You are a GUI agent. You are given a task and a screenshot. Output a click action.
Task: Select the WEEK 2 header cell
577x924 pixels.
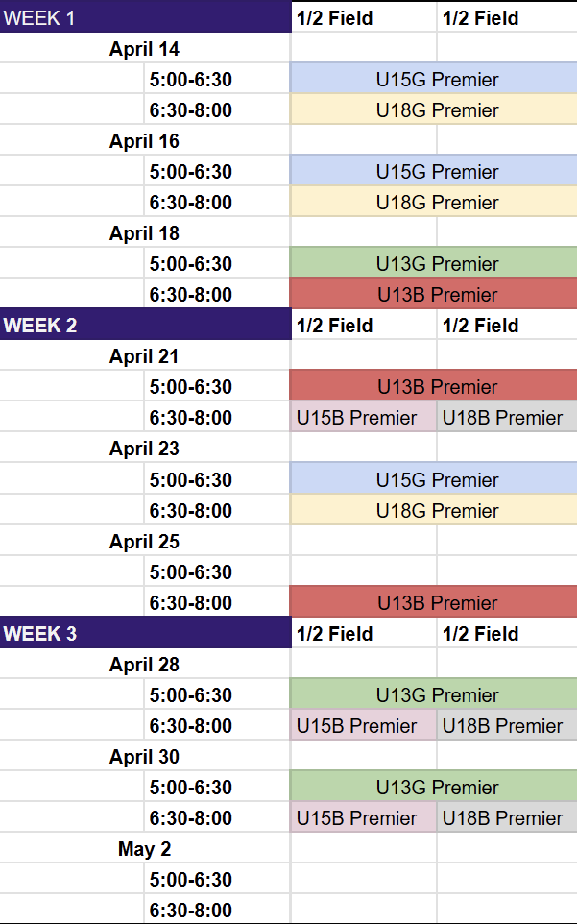point(144,325)
